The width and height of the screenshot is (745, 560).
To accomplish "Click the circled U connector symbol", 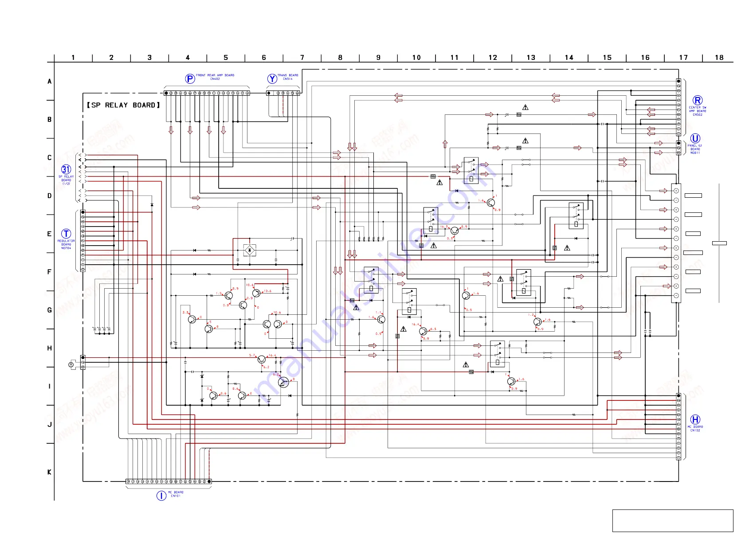I will [695, 138].
